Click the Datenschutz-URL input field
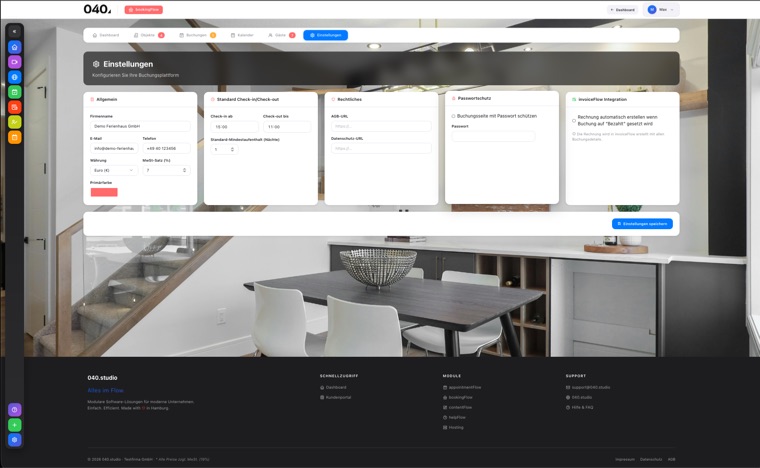This screenshot has height=468, width=760. coord(381,148)
